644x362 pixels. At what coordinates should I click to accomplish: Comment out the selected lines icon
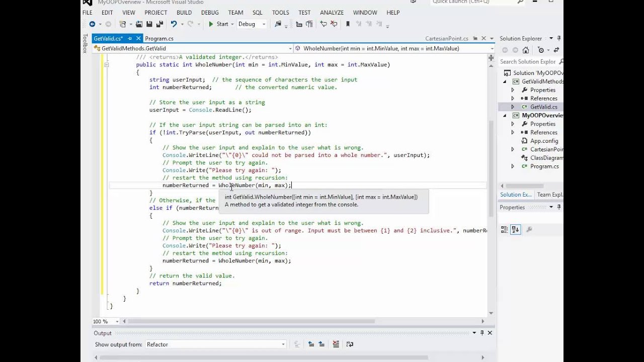(324, 24)
